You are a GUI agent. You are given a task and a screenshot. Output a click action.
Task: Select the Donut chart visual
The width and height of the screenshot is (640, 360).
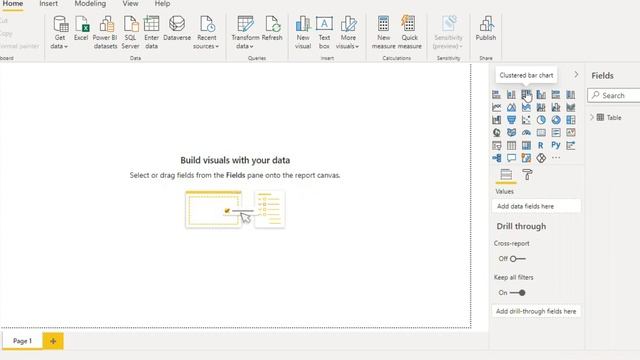click(x=556, y=120)
